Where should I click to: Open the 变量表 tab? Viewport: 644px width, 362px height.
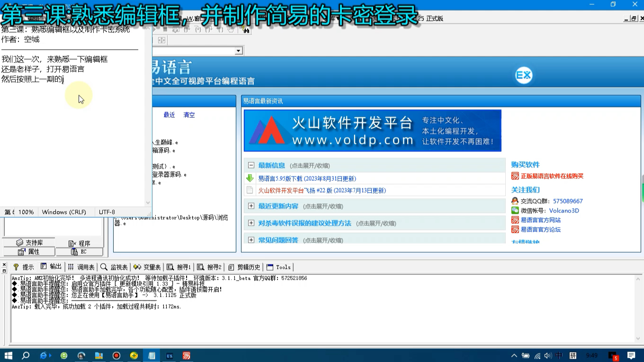[x=147, y=267]
